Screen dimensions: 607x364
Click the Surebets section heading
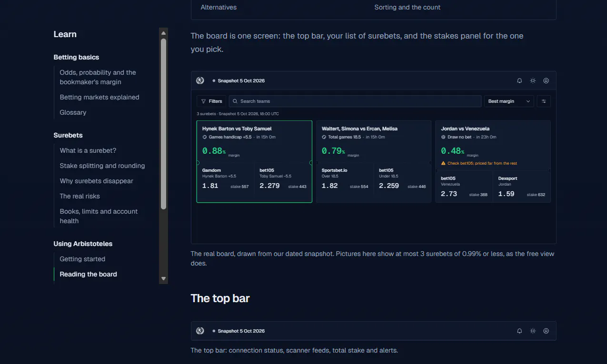68,135
